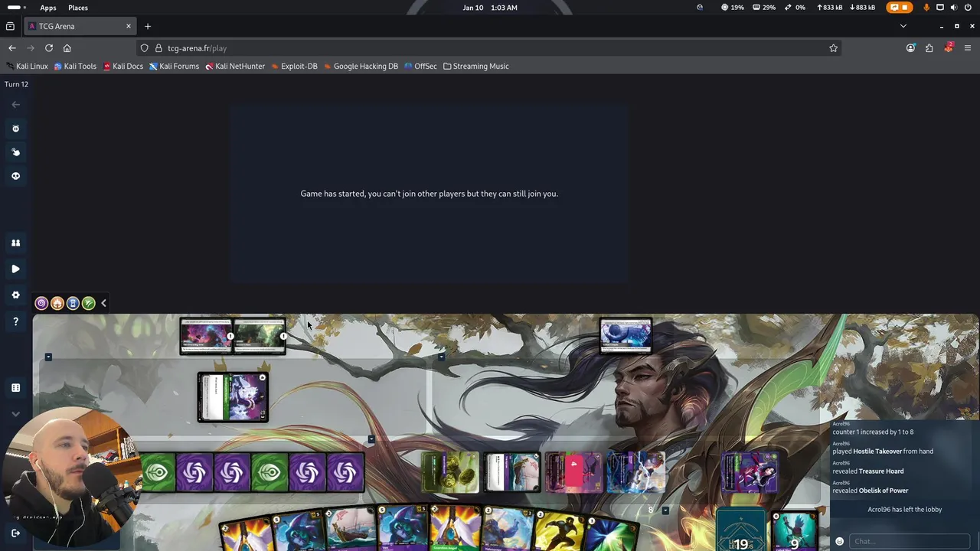Image resolution: width=980 pixels, height=551 pixels.
Task: Collapse the center board zone toggle
Action: click(x=441, y=357)
